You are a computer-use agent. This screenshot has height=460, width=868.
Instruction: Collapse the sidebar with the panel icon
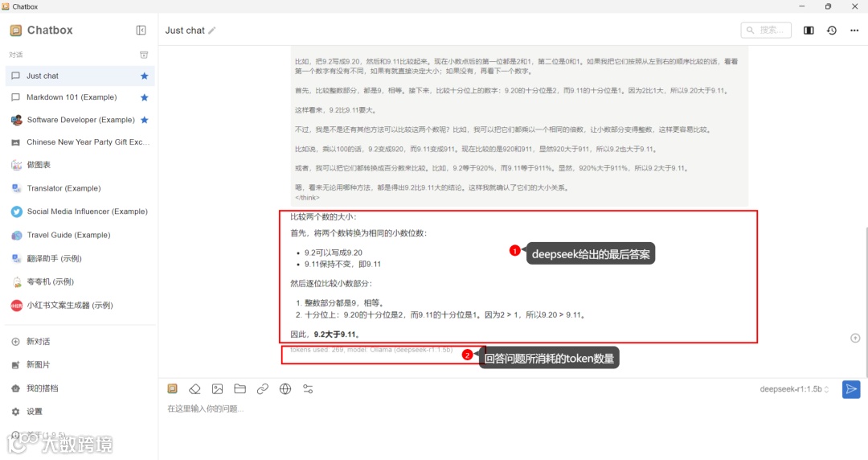pyautogui.click(x=141, y=30)
